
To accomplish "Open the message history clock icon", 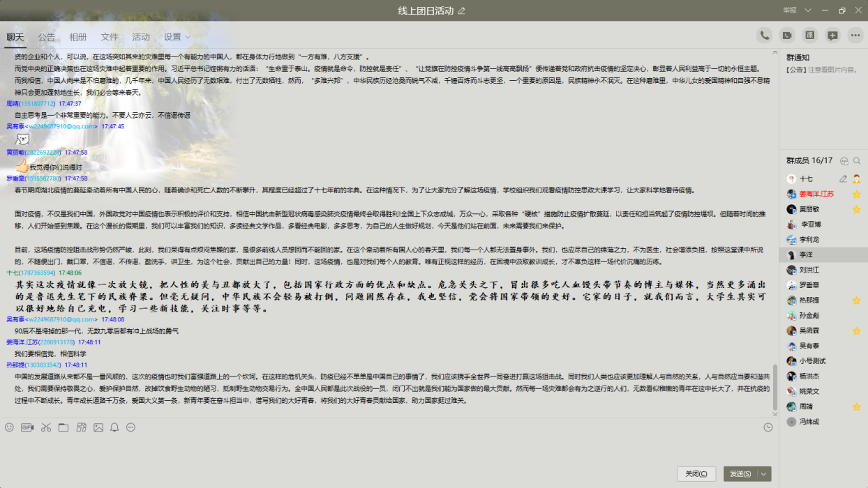I will pyautogui.click(x=768, y=427).
